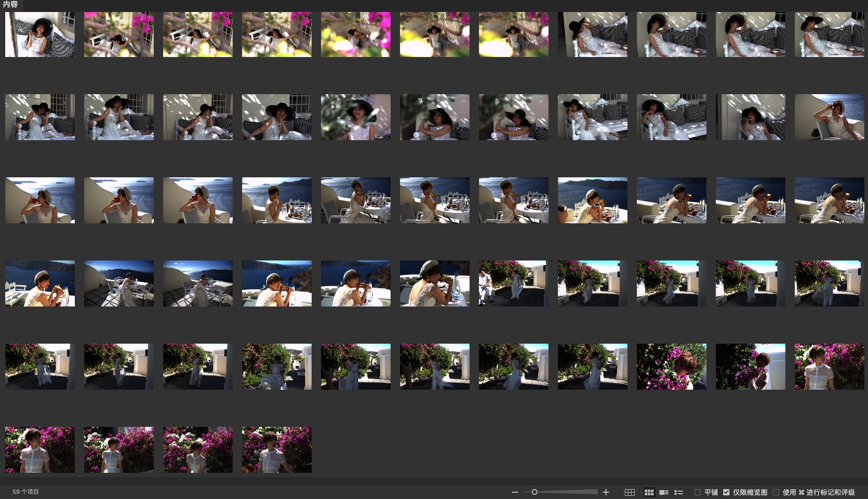Select the first thumbnail in the third row
This screenshot has width=868, height=499.
click(x=40, y=200)
